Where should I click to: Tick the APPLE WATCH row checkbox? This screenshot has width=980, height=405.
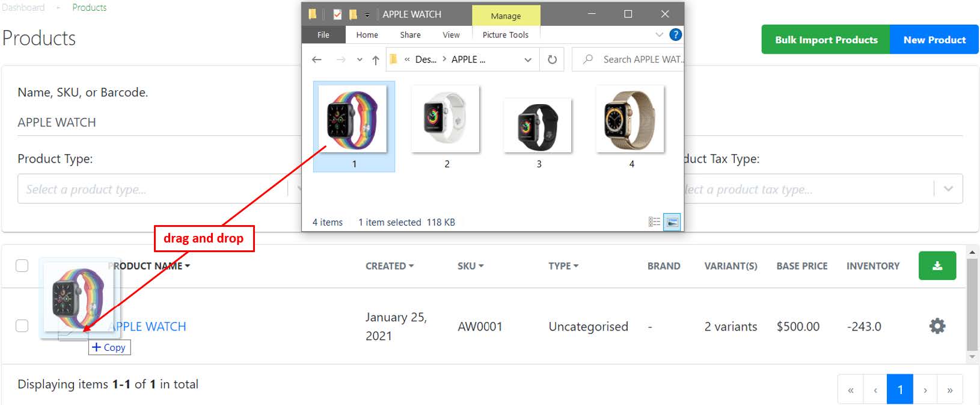pos(22,326)
